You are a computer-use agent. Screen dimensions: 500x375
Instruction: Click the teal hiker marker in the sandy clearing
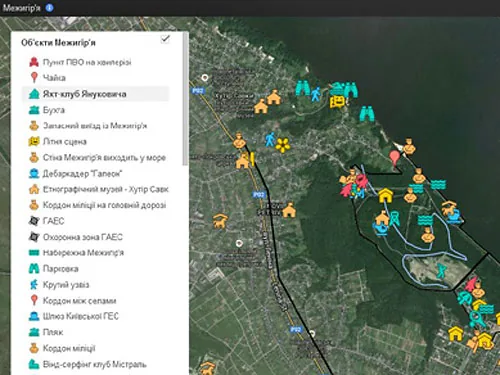point(441,271)
